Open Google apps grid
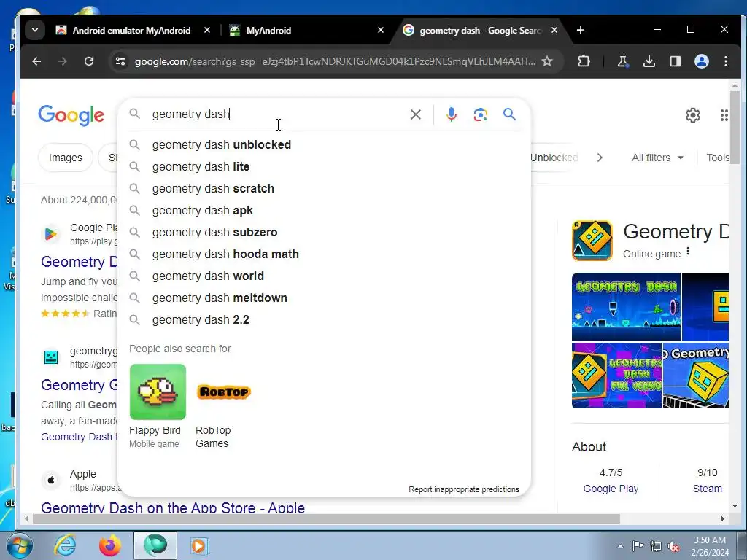 724,115
